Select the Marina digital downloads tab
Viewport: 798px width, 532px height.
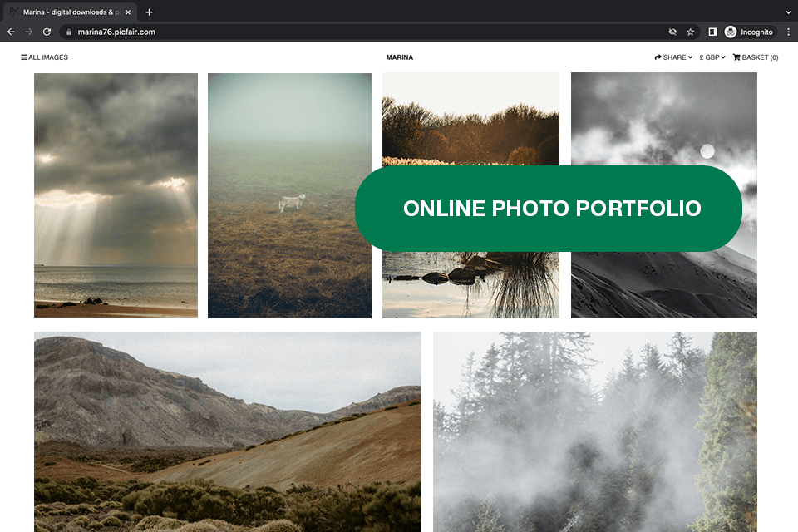point(70,12)
